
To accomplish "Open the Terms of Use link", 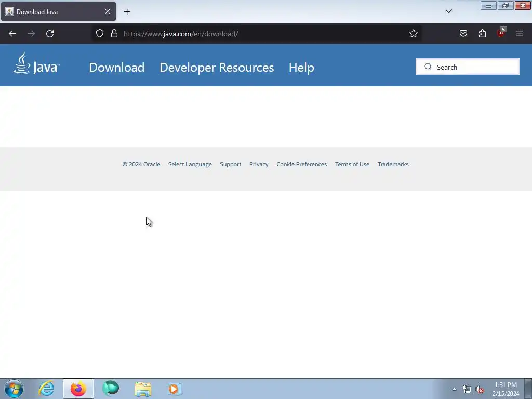I will (x=352, y=164).
